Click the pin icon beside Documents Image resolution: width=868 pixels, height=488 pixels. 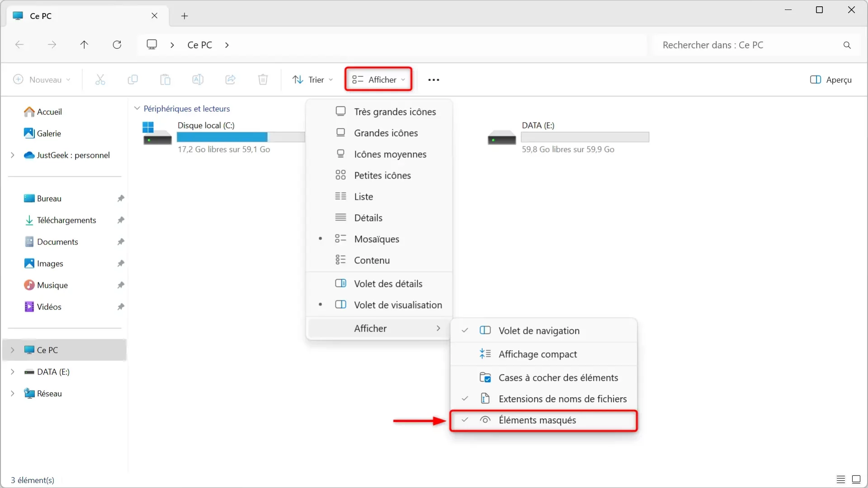pyautogui.click(x=121, y=242)
